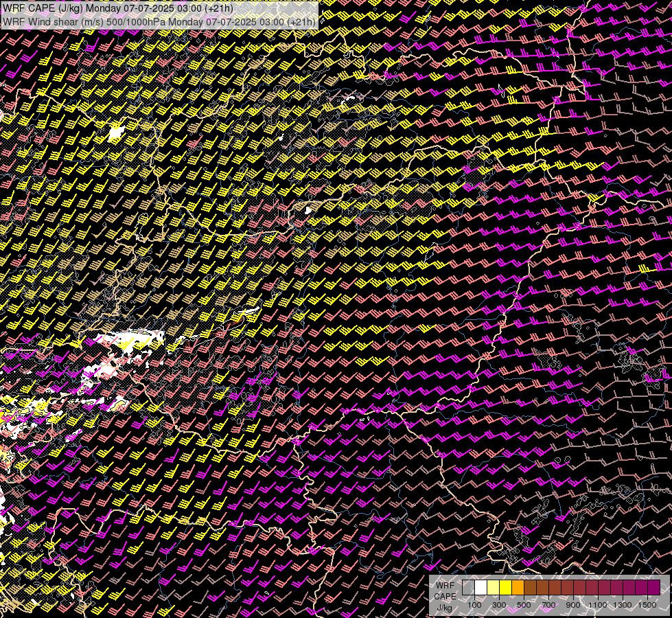Select the pale yellow CAPE legend swatch

[x=494, y=588]
